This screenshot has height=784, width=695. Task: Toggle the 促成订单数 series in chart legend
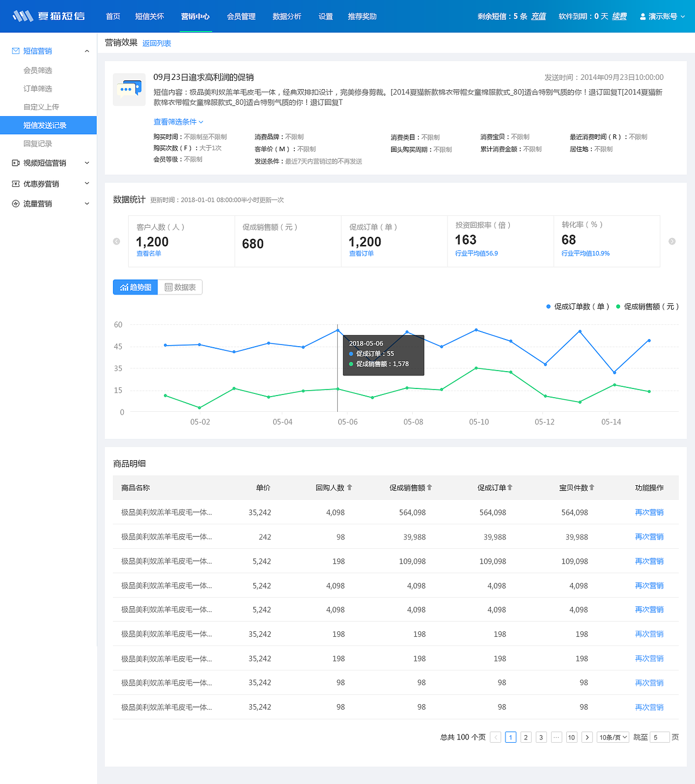(x=577, y=306)
